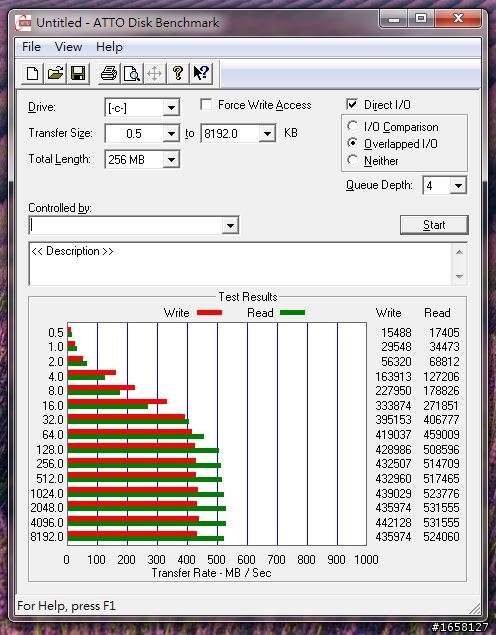Click the red Write legend swatch
Viewport: 496px width, 635px height.
pyautogui.click(x=209, y=313)
